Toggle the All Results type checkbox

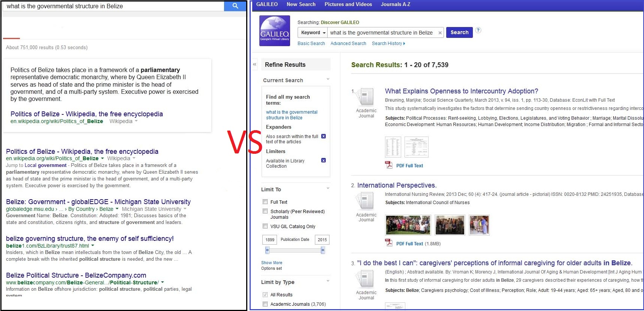265,294
